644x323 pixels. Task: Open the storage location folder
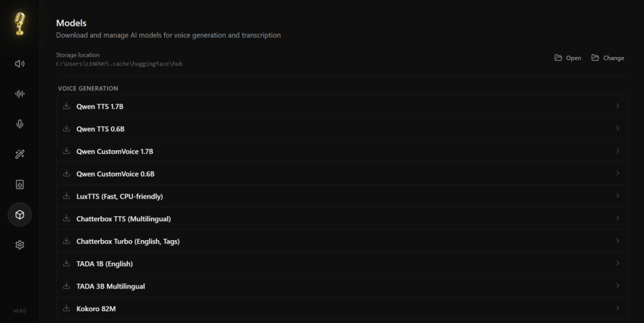567,58
